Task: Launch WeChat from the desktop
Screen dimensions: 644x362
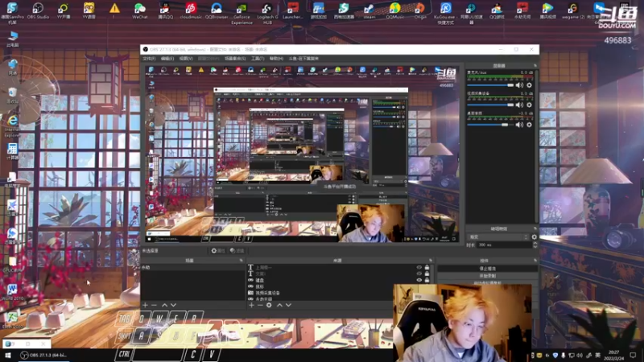Action: click(x=139, y=10)
